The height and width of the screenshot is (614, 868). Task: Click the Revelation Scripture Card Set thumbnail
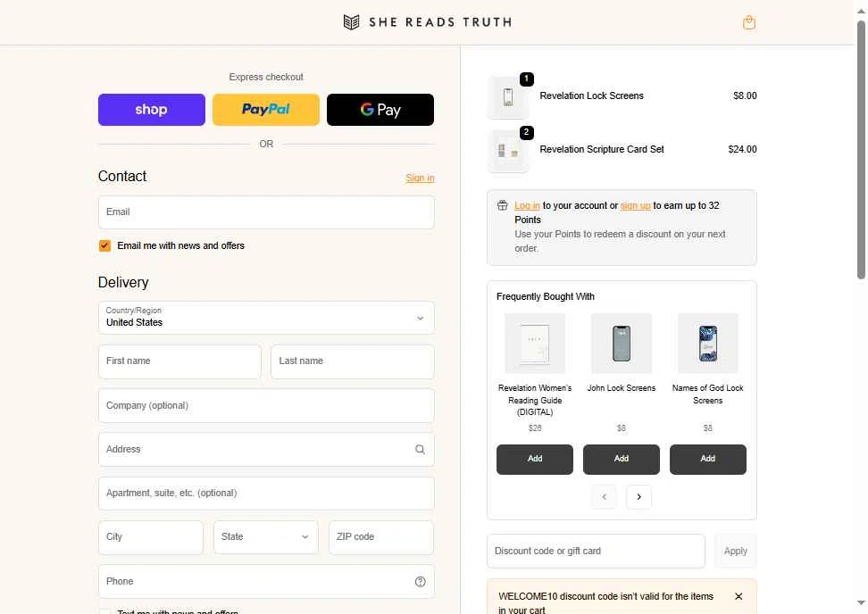click(508, 151)
